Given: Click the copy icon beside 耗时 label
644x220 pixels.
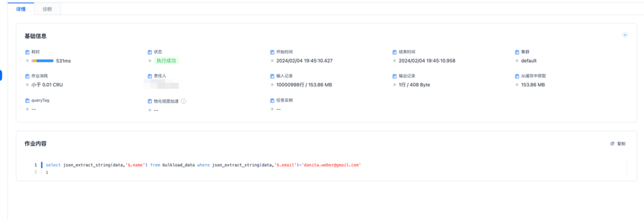Looking at the screenshot, I should [27, 52].
